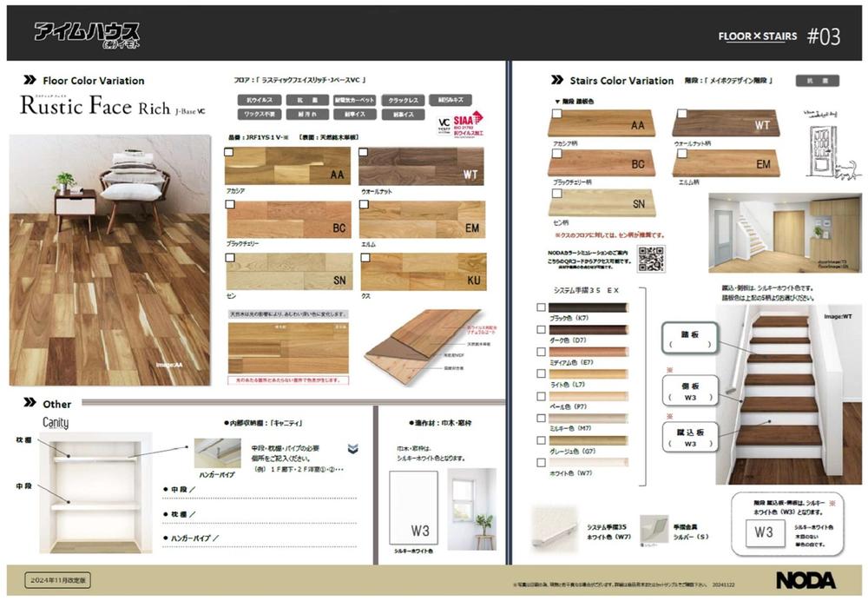Open the ハンガーパイプ photo thumbnail
This screenshot has width=868, height=601.
pos(218,453)
